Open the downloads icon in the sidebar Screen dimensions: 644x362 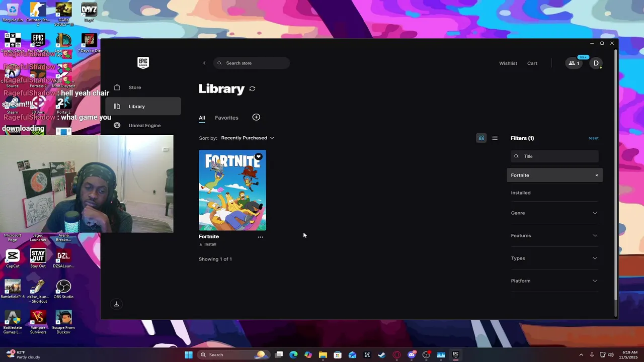tap(116, 304)
